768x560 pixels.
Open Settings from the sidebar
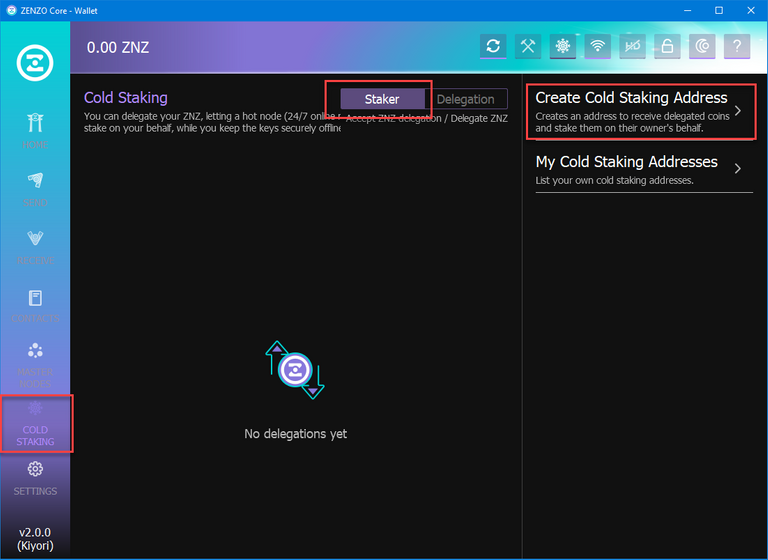click(35, 478)
